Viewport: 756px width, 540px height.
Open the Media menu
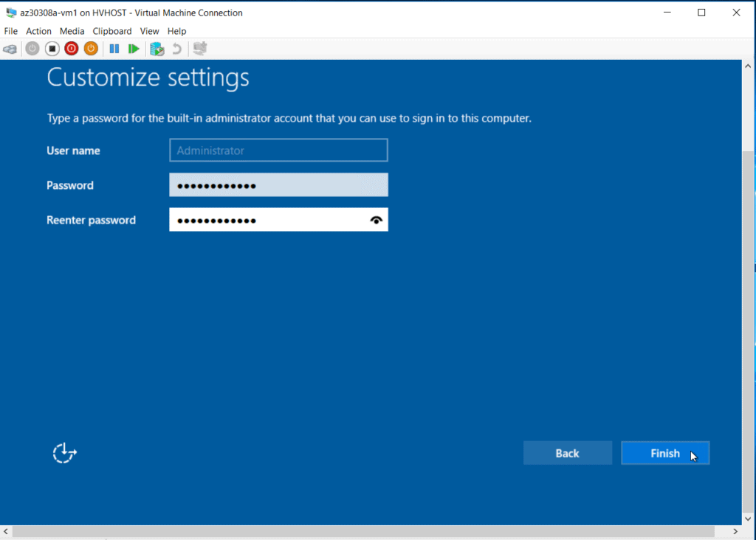[x=72, y=31]
